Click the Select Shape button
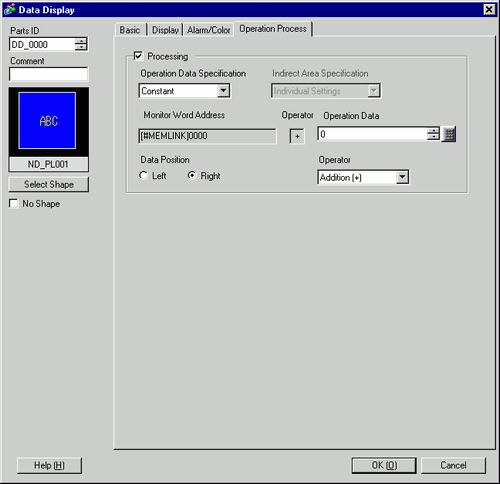500x484 pixels. pyautogui.click(x=49, y=184)
